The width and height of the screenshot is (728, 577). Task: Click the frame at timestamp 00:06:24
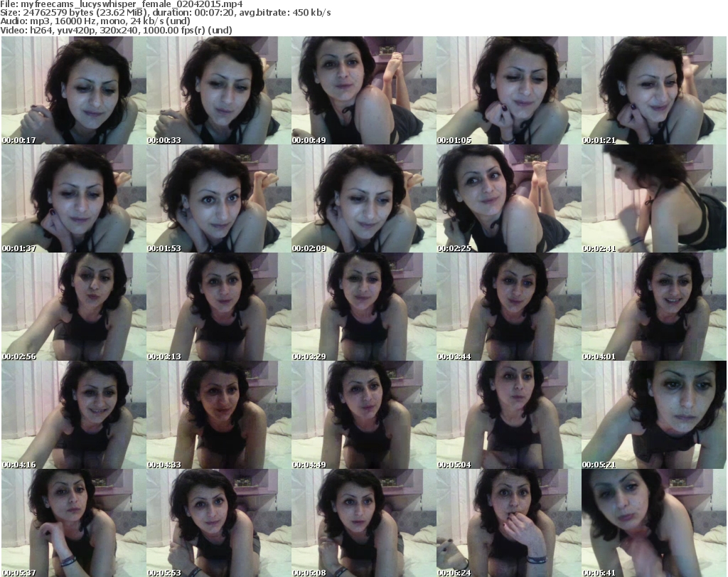tap(509, 523)
